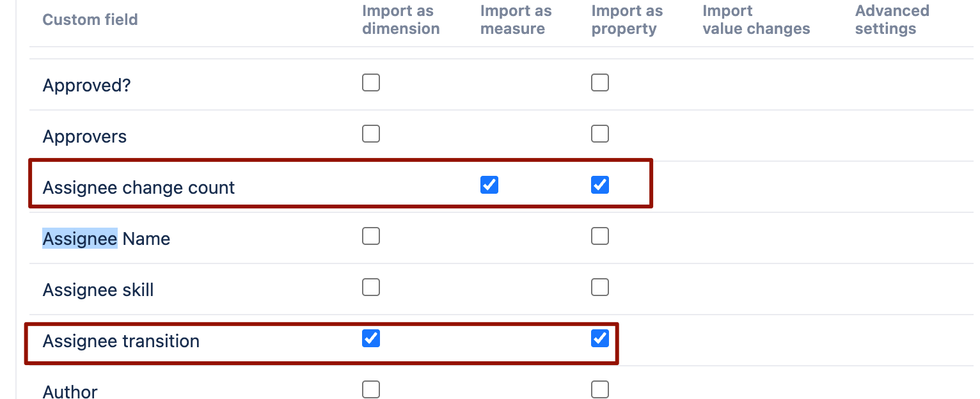980x399 pixels.
Task: Check Author Import as dimension box
Action: coord(371,389)
